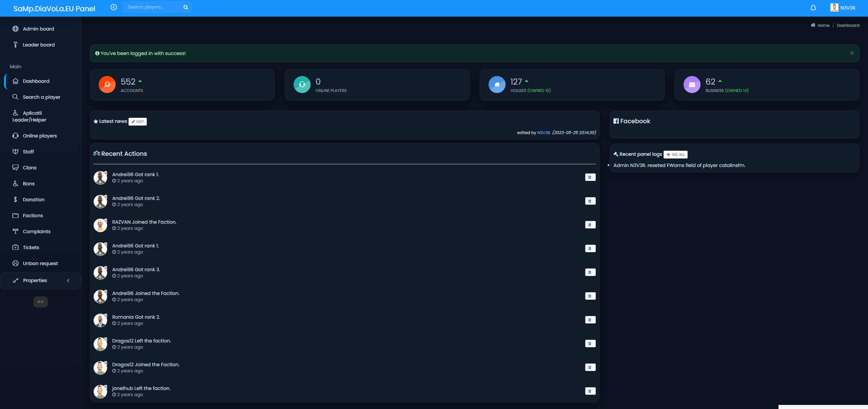Dismiss the logged in success alert

(x=852, y=53)
